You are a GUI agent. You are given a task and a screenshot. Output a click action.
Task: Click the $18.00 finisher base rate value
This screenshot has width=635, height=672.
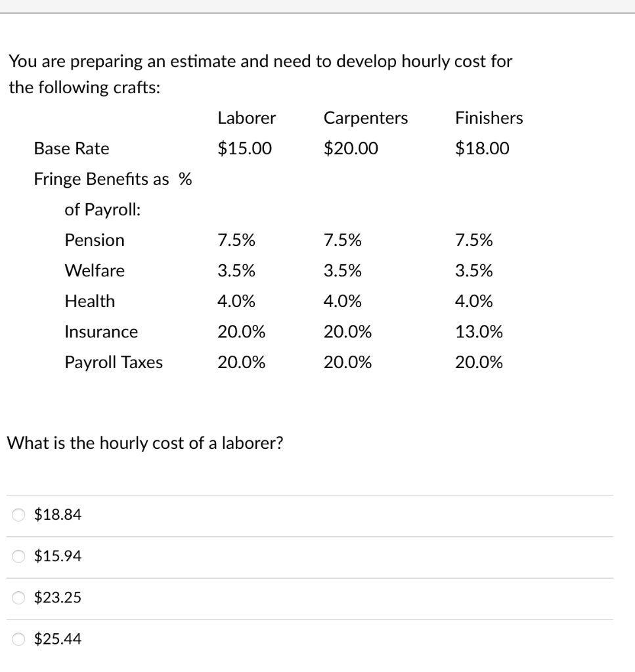[481, 148]
